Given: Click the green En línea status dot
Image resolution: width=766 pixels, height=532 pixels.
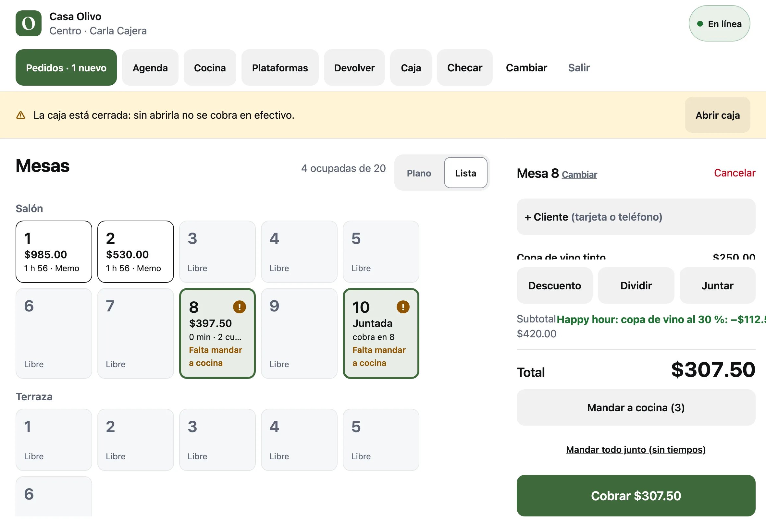Looking at the screenshot, I should tap(700, 24).
